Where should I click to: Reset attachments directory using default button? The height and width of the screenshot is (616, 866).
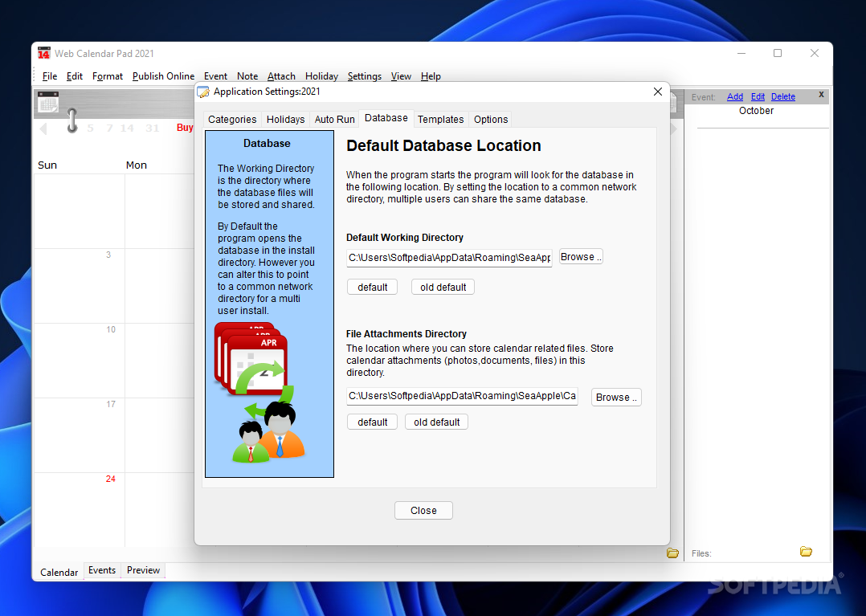pos(372,422)
